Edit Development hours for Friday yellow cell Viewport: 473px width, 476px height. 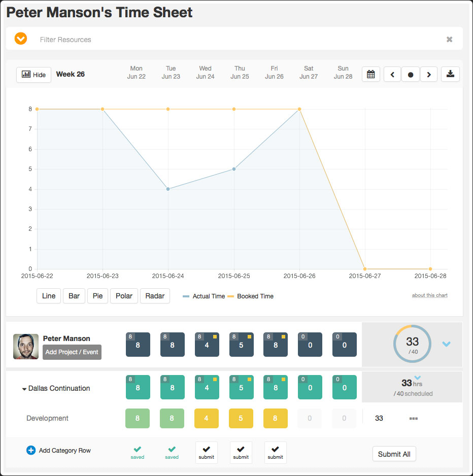(276, 418)
